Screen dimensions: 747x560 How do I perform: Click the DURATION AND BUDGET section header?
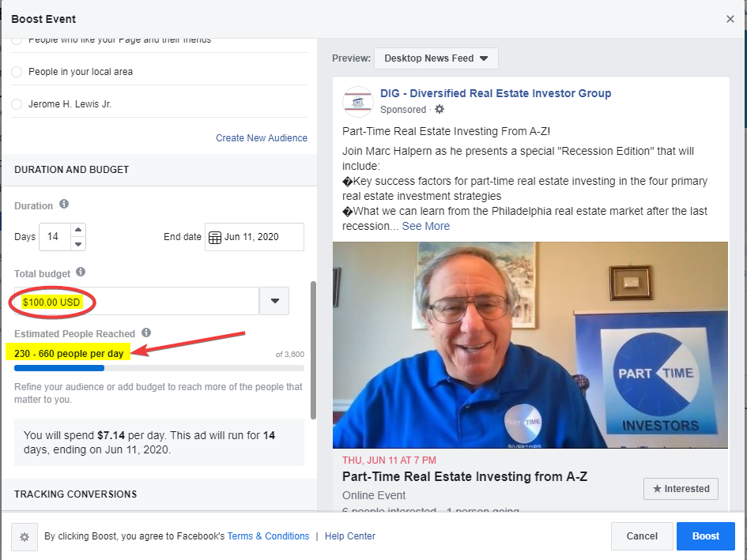click(x=71, y=170)
